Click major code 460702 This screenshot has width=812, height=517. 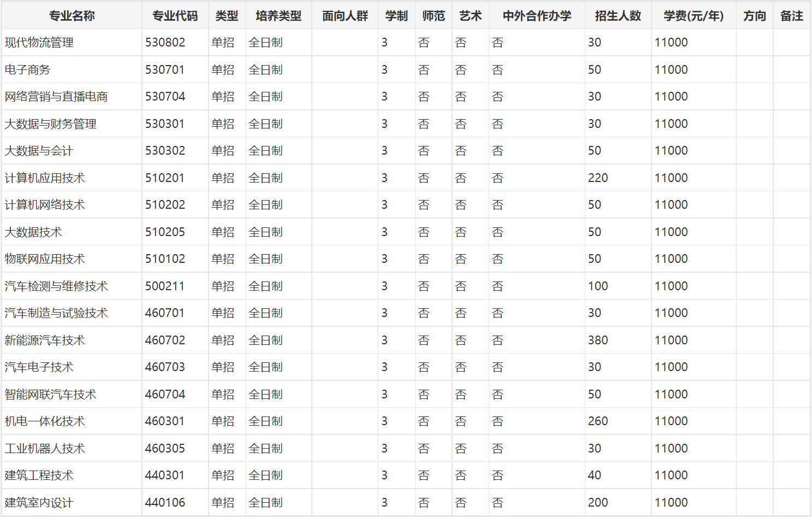point(165,340)
